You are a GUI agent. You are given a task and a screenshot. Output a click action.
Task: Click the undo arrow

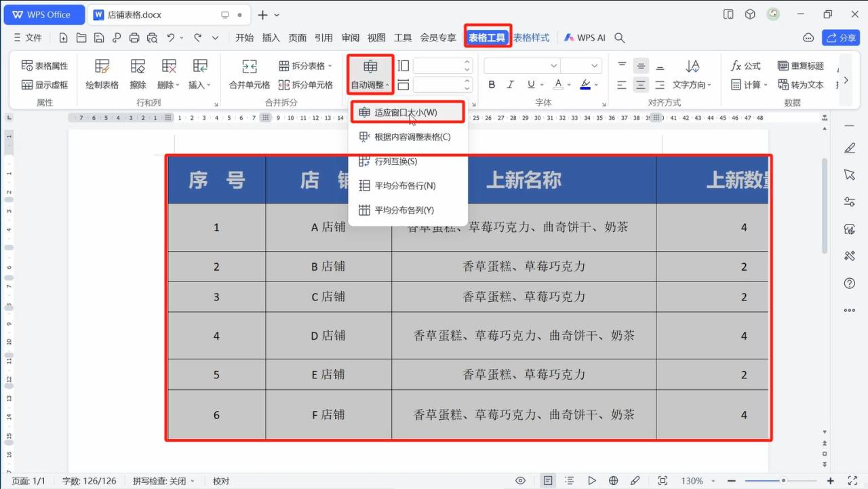(171, 38)
